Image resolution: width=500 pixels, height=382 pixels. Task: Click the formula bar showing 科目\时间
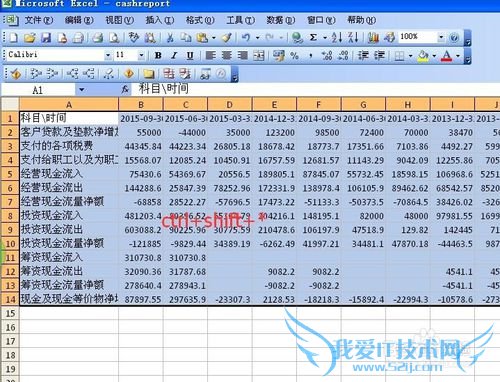315,89
